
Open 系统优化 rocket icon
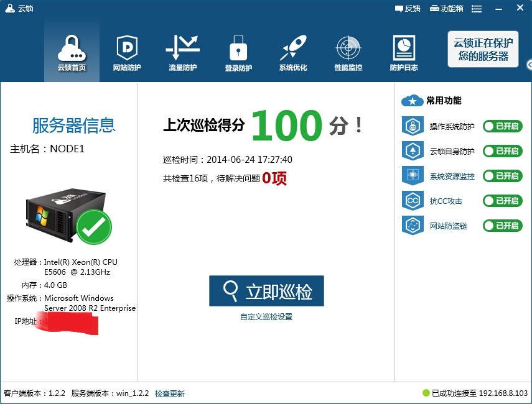(x=292, y=53)
